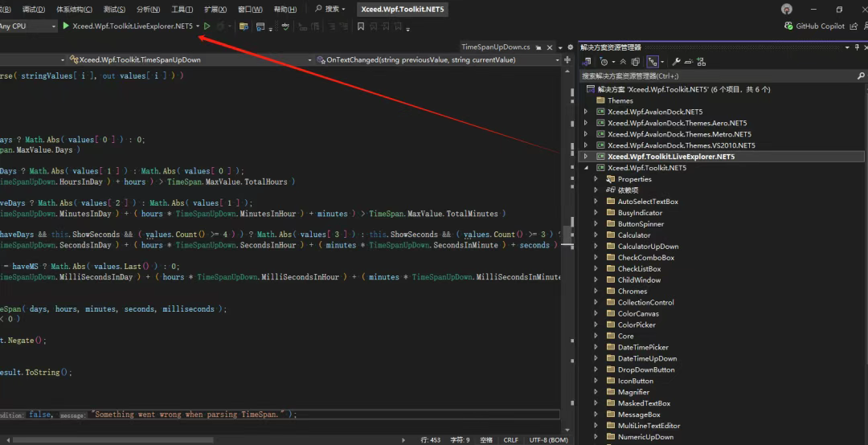Select the ColorPicker folder
The width and height of the screenshot is (868, 445).
pyautogui.click(x=637, y=325)
